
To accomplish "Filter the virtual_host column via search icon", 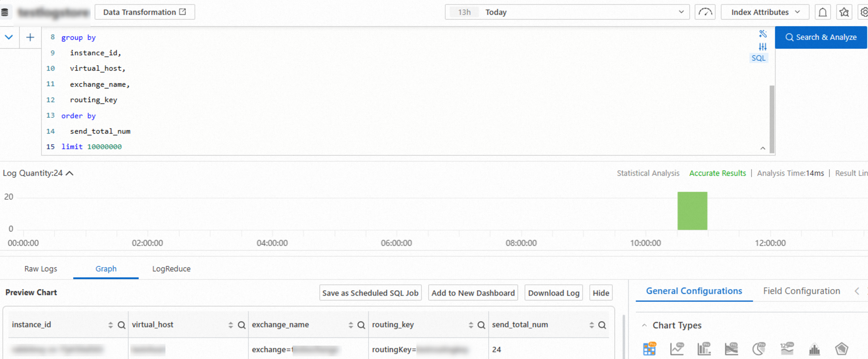I will point(242,325).
